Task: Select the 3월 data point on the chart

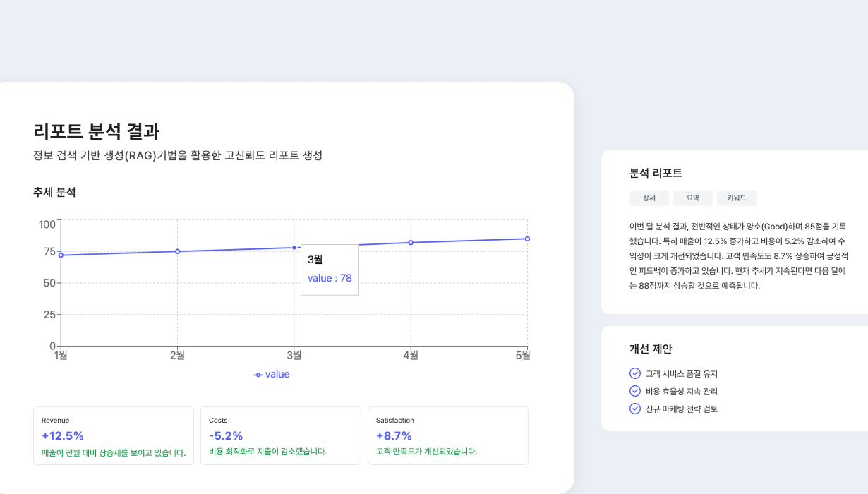Action: point(293,247)
